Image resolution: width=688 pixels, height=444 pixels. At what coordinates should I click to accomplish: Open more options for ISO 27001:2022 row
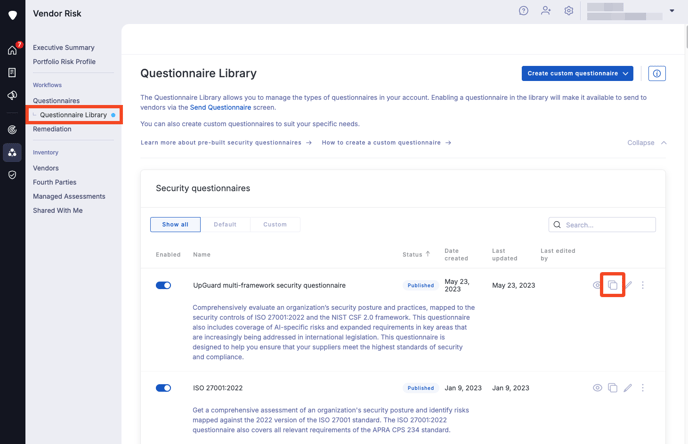pyautogui.click(x=643, y=388)
